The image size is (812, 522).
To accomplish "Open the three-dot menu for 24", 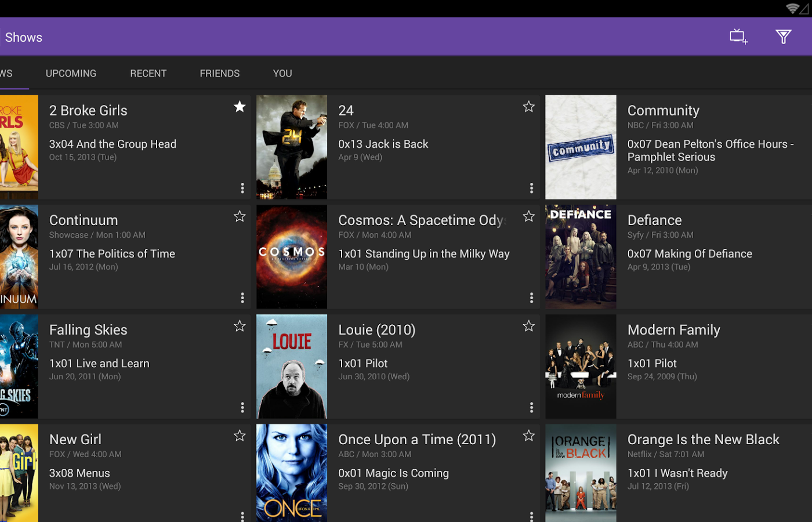I will pos(531,188).
